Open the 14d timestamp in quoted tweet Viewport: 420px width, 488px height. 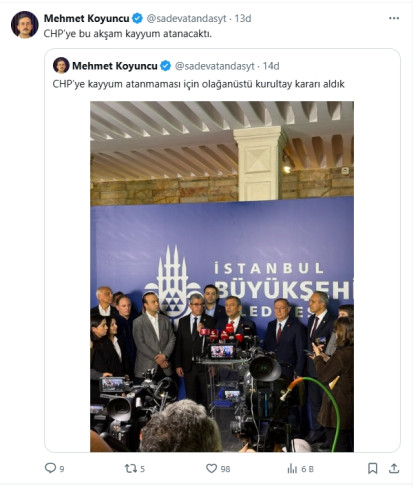pos(271,66)
